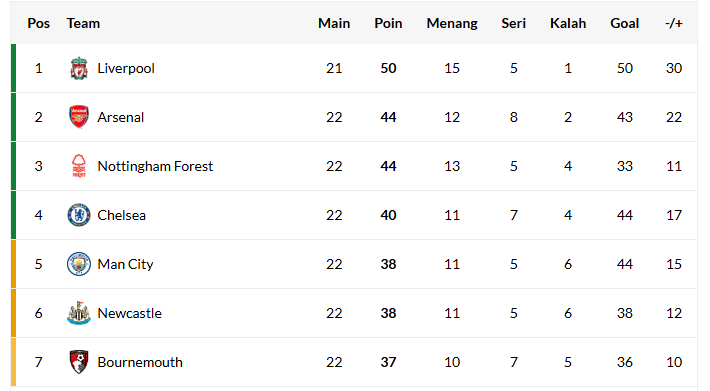Click the Chelsea club crest
This screenshot has height=391, width=710.
click(79, 215)
